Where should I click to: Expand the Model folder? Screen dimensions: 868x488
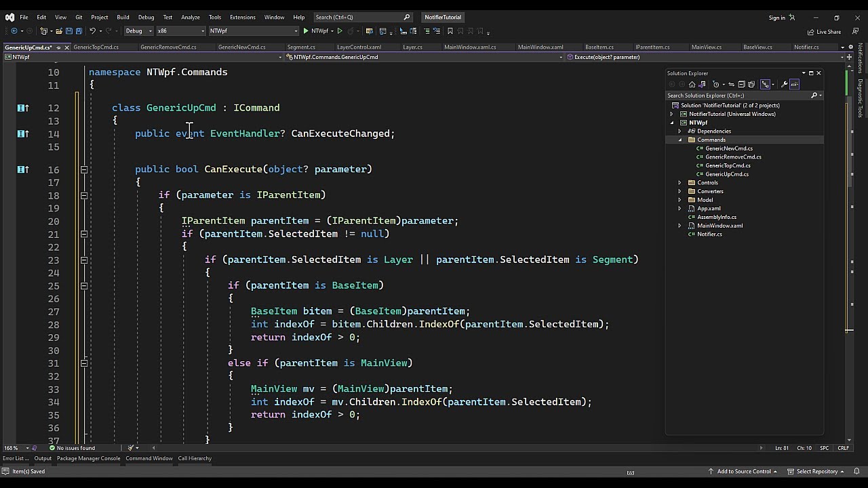pyautogui.click(x=680, y=200)
